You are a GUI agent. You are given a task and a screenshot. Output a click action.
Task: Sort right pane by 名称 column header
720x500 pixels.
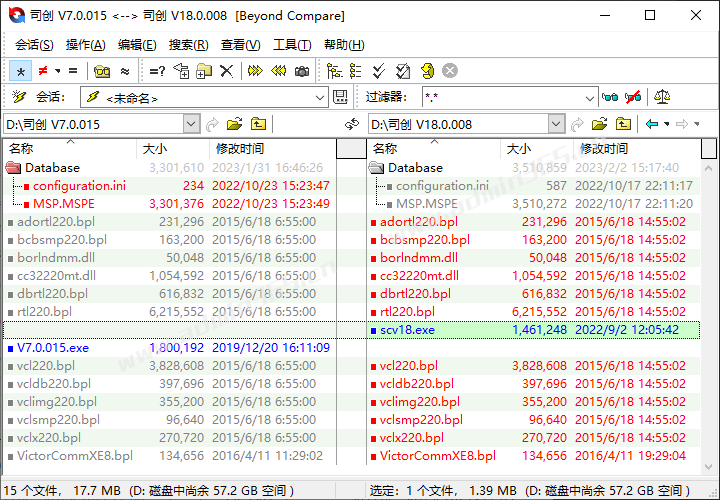click(433, 149)
